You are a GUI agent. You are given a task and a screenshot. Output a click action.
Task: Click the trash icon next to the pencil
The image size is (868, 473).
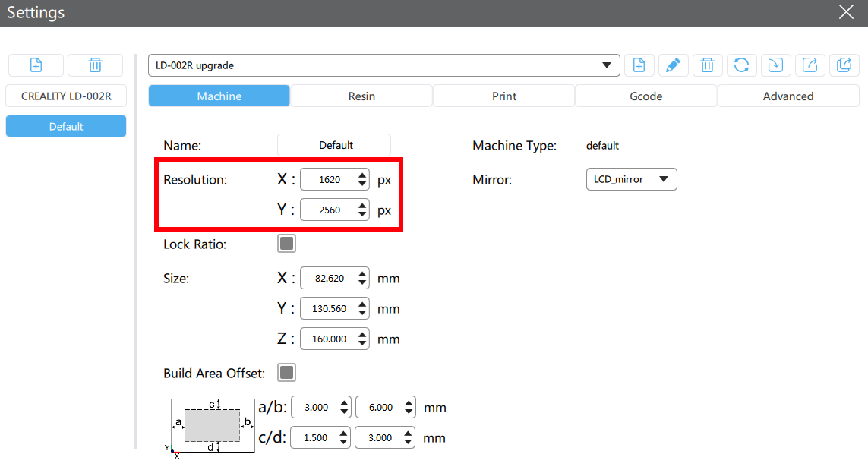707,65
